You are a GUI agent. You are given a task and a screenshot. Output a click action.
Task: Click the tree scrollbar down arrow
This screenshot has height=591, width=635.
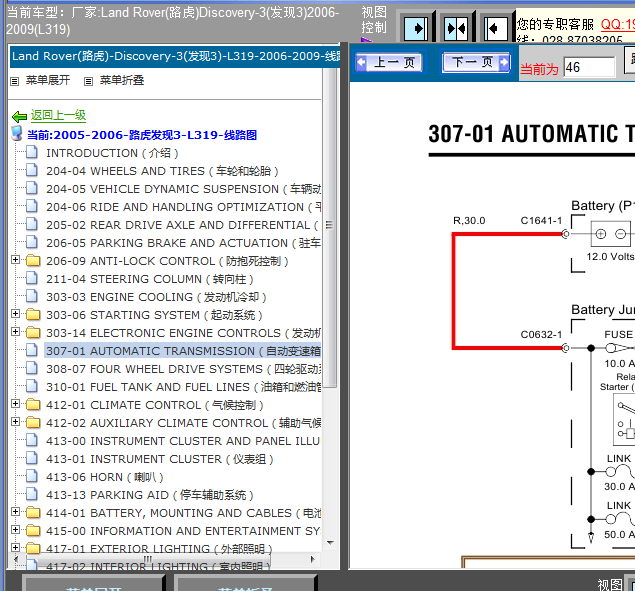330,543
